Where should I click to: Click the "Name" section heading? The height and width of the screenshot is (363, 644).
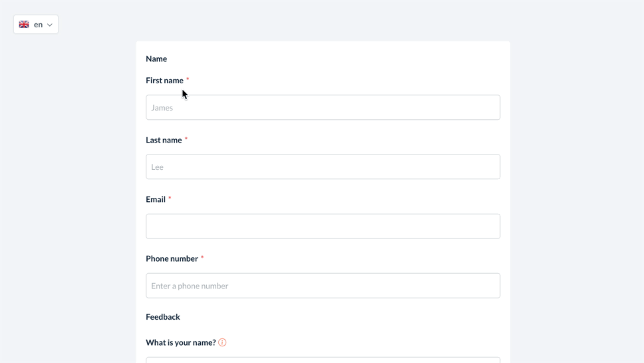[156, 59]
